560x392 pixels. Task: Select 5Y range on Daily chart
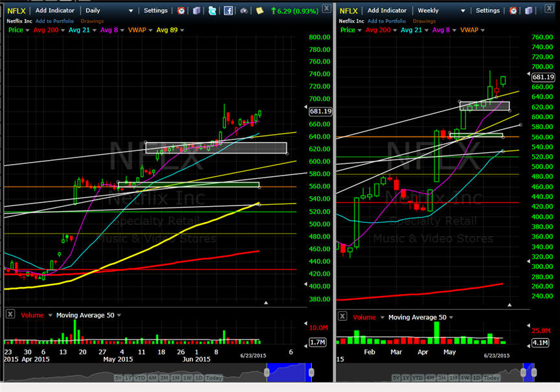point(118,378)
